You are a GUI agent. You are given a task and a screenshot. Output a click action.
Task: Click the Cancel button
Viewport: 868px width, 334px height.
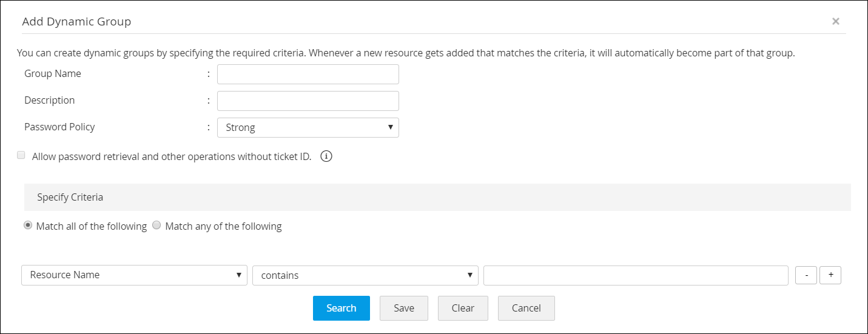(x=526, y=308)
